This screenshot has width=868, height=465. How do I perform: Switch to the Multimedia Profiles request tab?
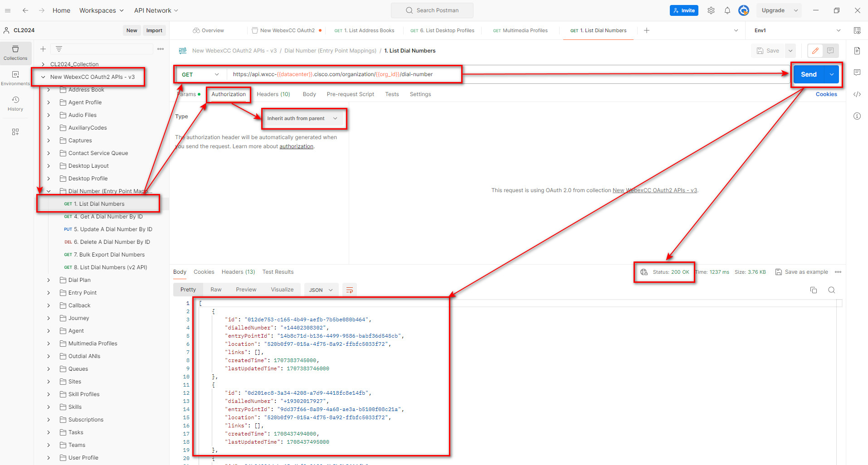pyautogui.click(x=520, y=30)
